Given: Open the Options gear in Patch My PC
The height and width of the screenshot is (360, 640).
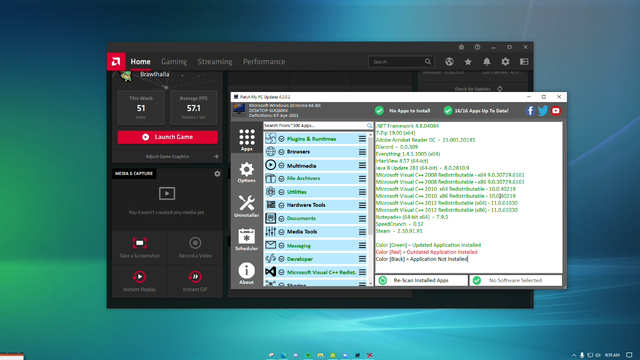Looking at the screenshot, I should [x=247, y=172].
